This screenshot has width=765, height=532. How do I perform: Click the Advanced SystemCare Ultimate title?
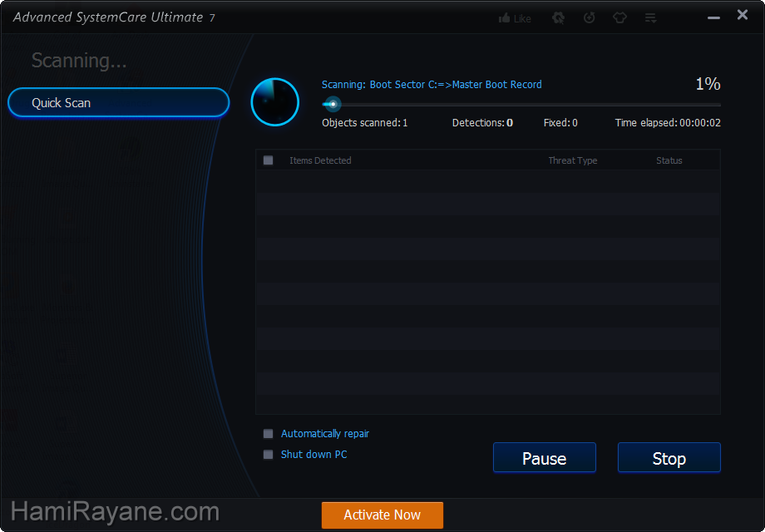click(x=114, y=17)
